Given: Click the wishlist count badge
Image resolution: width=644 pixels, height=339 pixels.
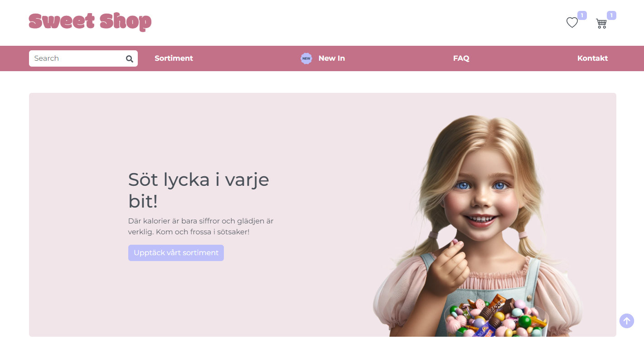Looking at the screenshot, I should pos(582,15).
